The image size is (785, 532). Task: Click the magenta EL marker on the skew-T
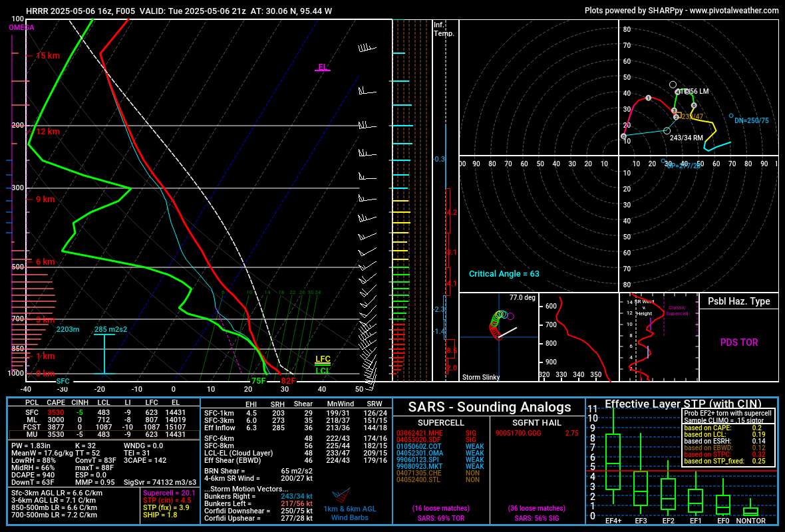(x=322, y=67)
